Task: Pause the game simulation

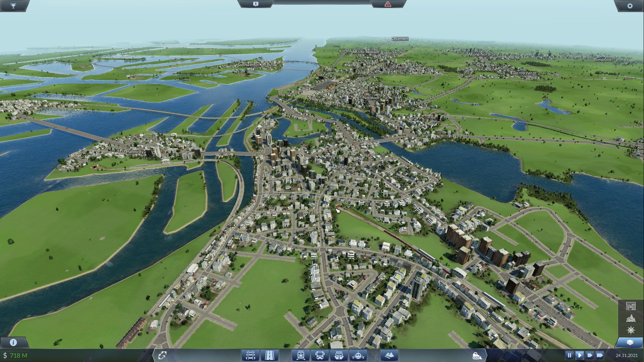Action: click(x=569, y=355)
